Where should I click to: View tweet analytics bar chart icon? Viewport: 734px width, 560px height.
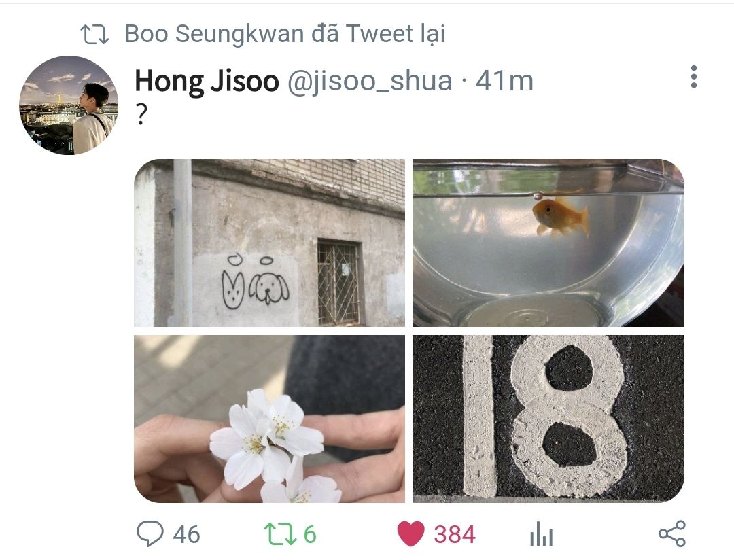pyautogui.click(x=542, y=534)
